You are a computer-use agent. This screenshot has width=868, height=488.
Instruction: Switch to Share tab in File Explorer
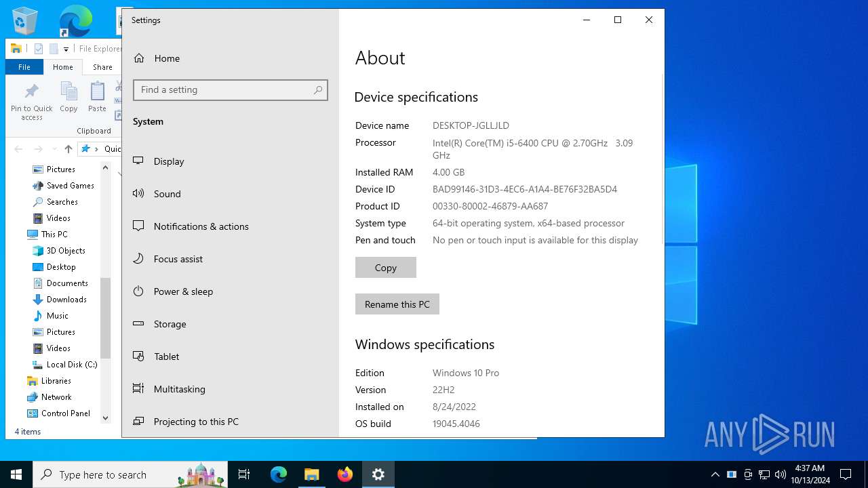102,67
